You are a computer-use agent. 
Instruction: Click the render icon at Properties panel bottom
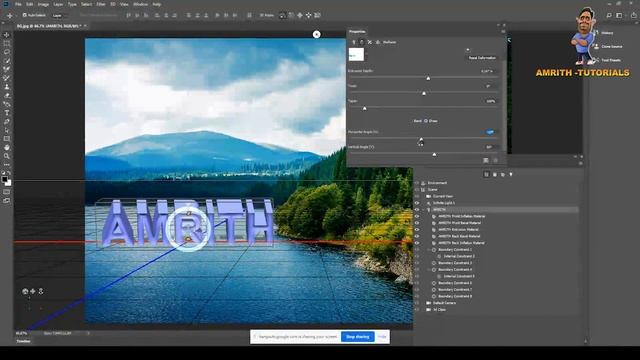pos(486,160)
